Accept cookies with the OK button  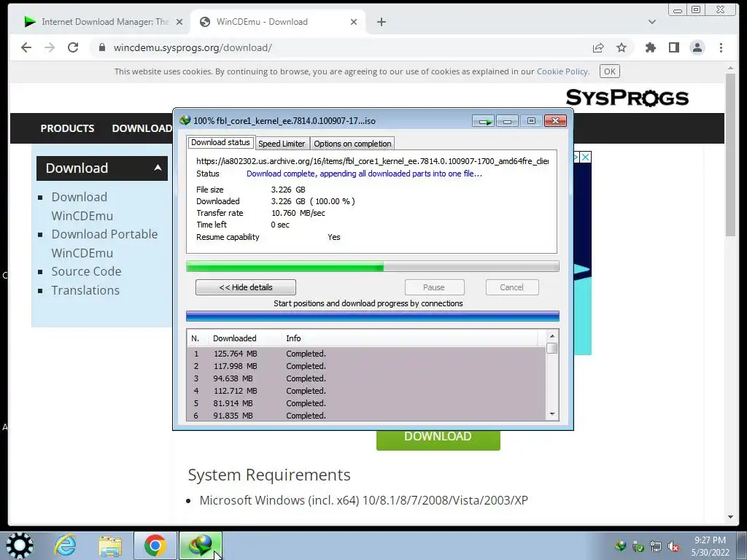[x=610, y=71]
